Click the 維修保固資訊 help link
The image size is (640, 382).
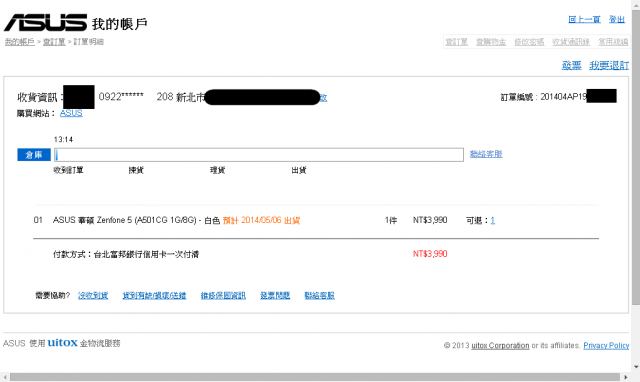pyautogui.click(x=223, y=295)
